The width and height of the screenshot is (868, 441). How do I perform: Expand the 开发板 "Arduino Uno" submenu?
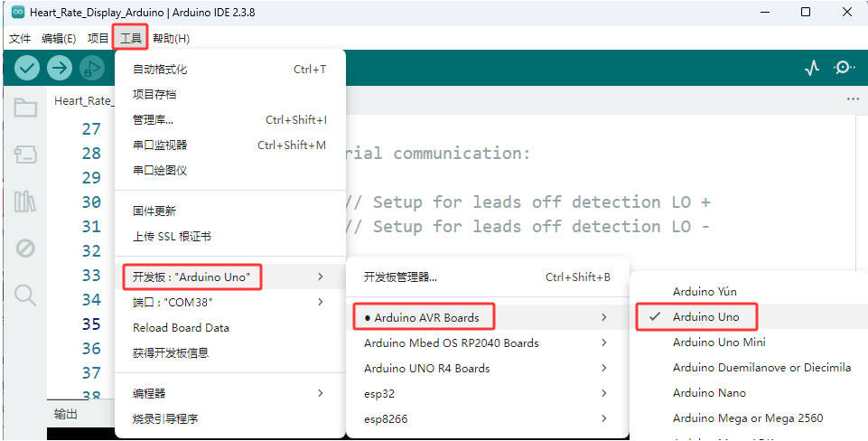click(x=229, y=277)
